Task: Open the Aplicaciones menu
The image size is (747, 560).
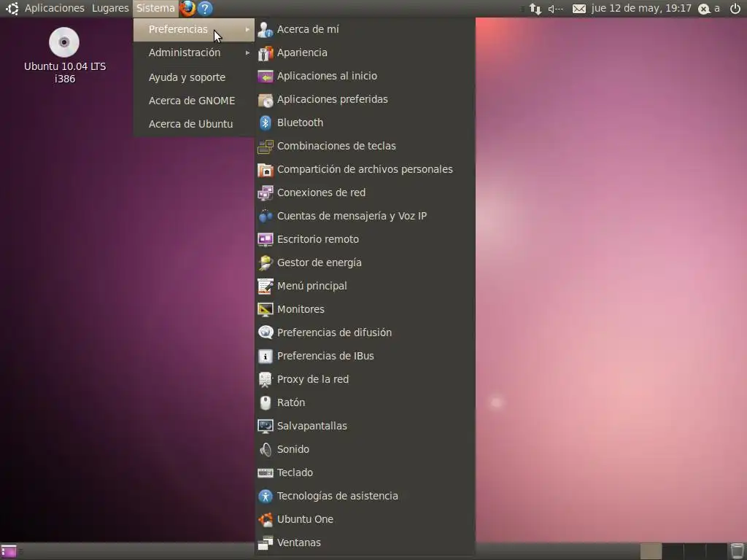Action: pos(54,9)
